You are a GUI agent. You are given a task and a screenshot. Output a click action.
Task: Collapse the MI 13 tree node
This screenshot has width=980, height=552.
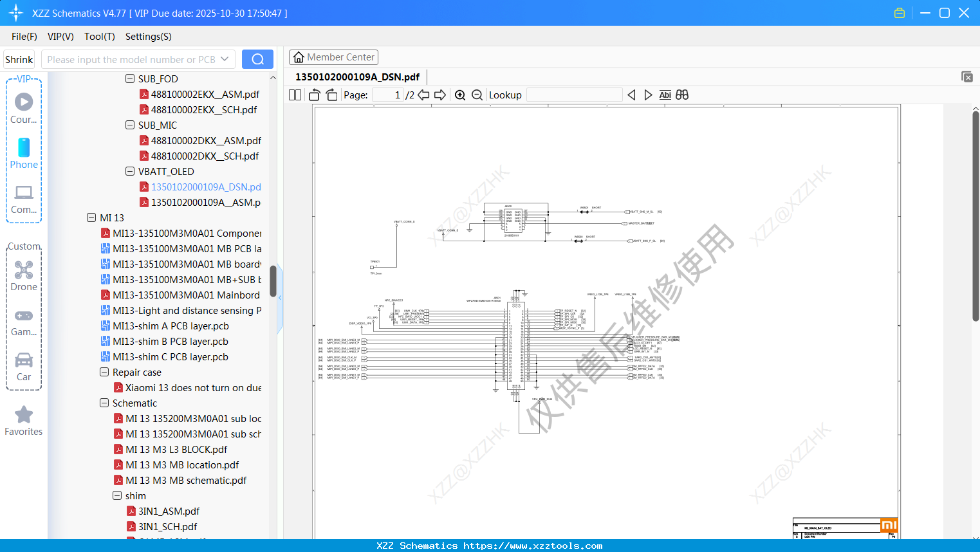tap(91, 217)
